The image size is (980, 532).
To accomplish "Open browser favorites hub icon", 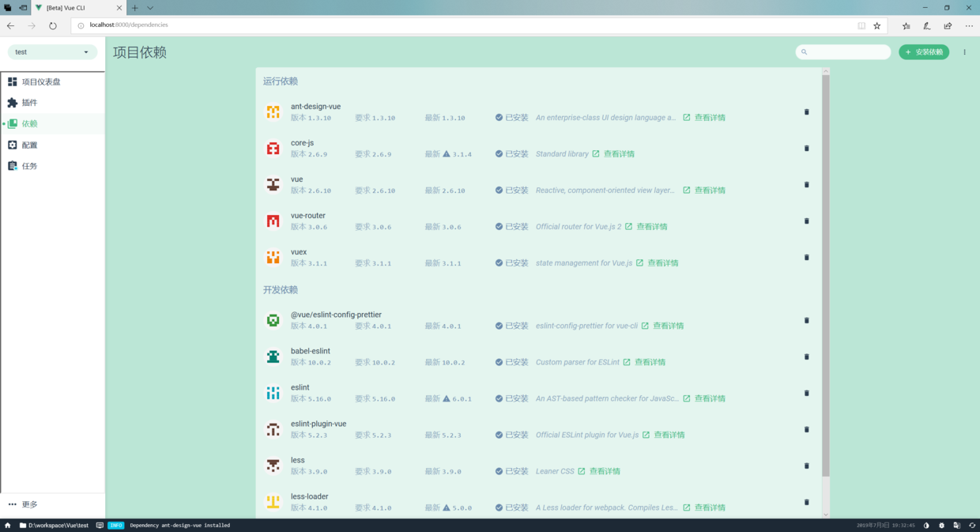I will click(x=906, y=25).
